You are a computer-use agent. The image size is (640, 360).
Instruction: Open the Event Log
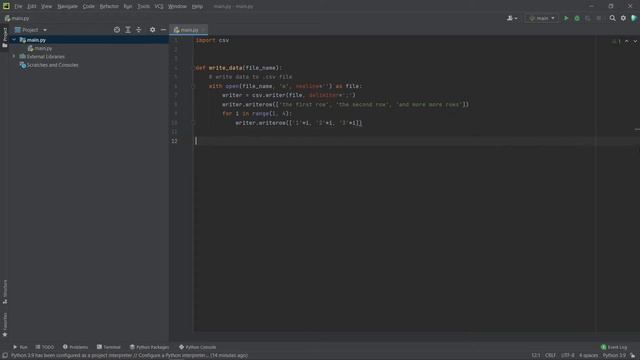click(614, 347)
